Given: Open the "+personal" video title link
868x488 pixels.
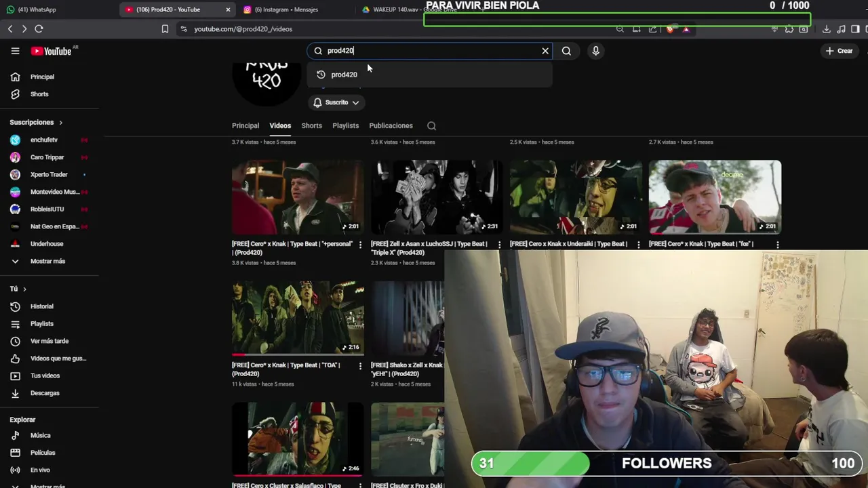Looking at the screenshot, I should click(292, 248).
